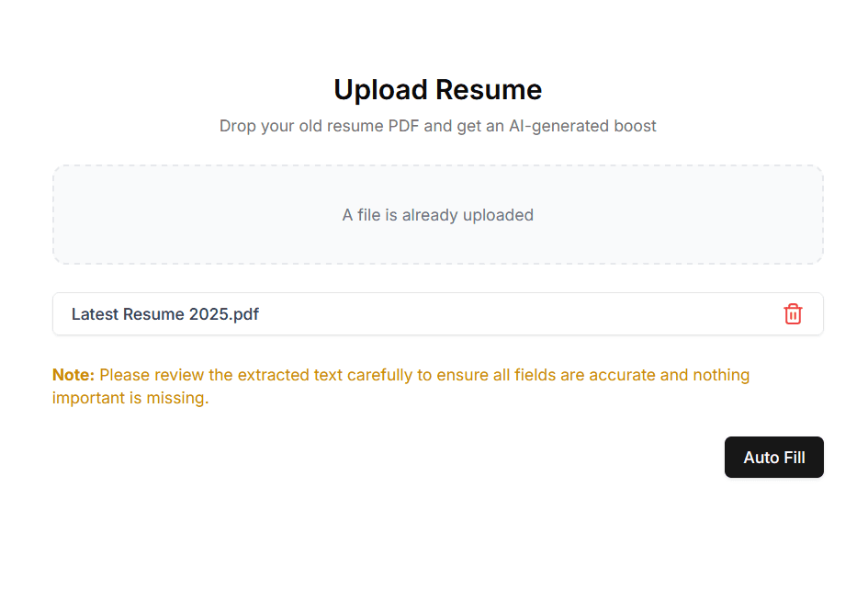Delete the uploaded resume with the trash icon
This screenshot has width=868, height=612.
pyautogui.click(x=793, y=314)
